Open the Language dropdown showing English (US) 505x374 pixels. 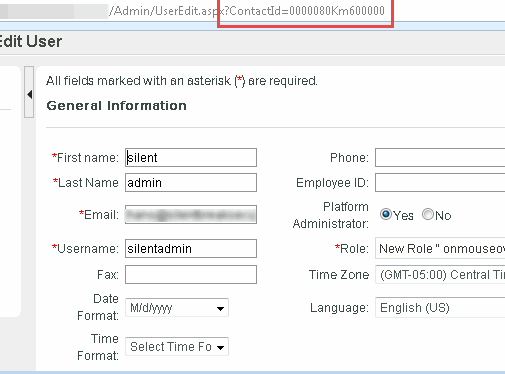440,308
